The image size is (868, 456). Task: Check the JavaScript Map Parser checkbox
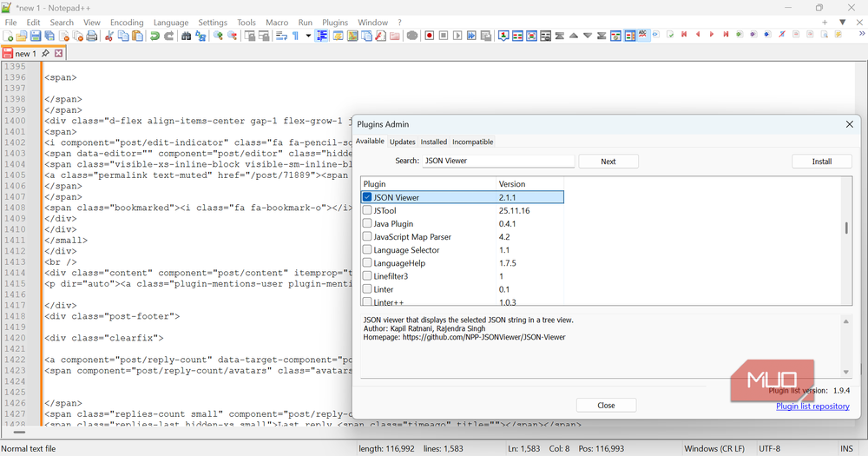[367, 236]
